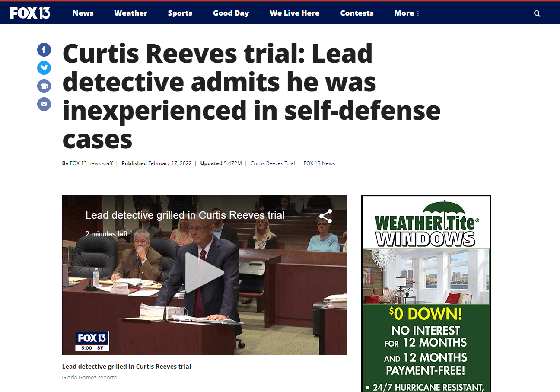
Task: Click the updated time '5:47PM'
Action: point(233,163)
